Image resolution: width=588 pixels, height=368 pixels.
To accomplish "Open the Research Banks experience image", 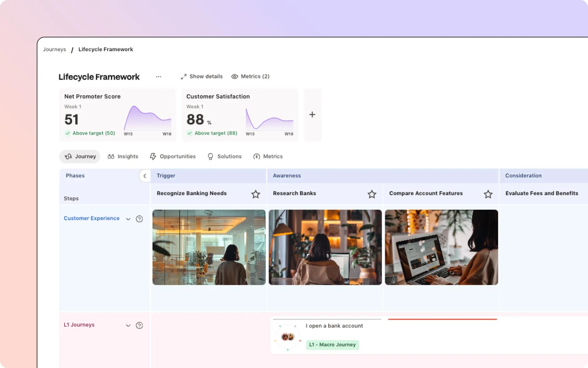I will 325,247.
